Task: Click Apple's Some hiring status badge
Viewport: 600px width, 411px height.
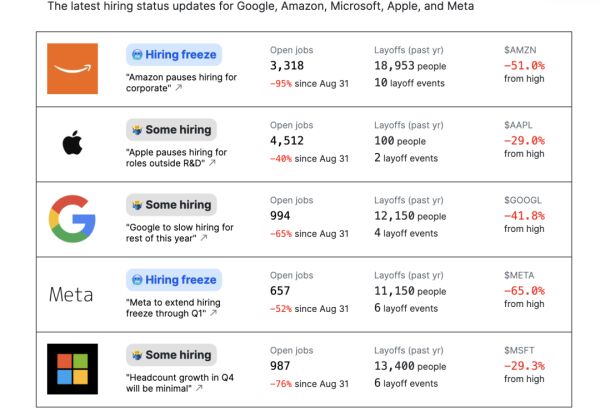Action: [172, 130]
